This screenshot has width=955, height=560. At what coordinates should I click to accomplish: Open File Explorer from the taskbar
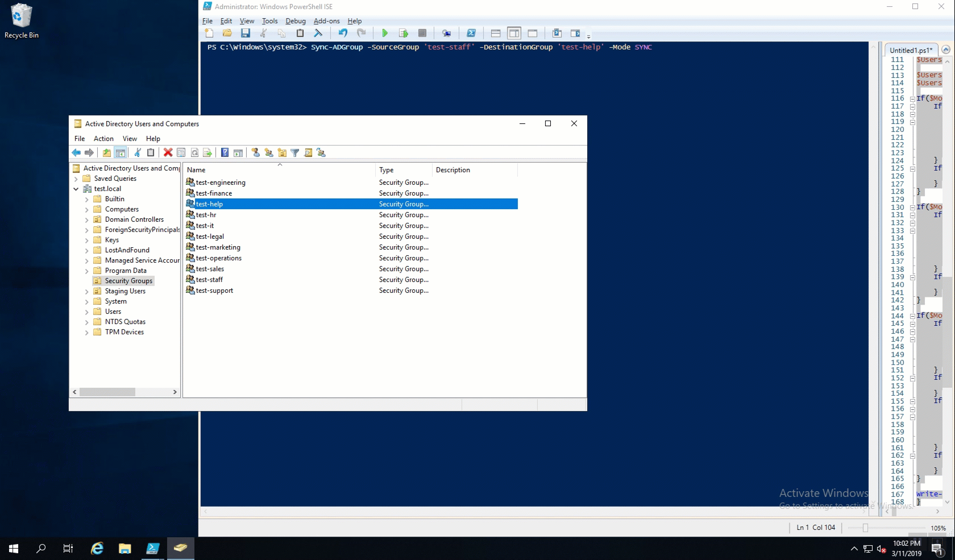(x=125, y=549)
